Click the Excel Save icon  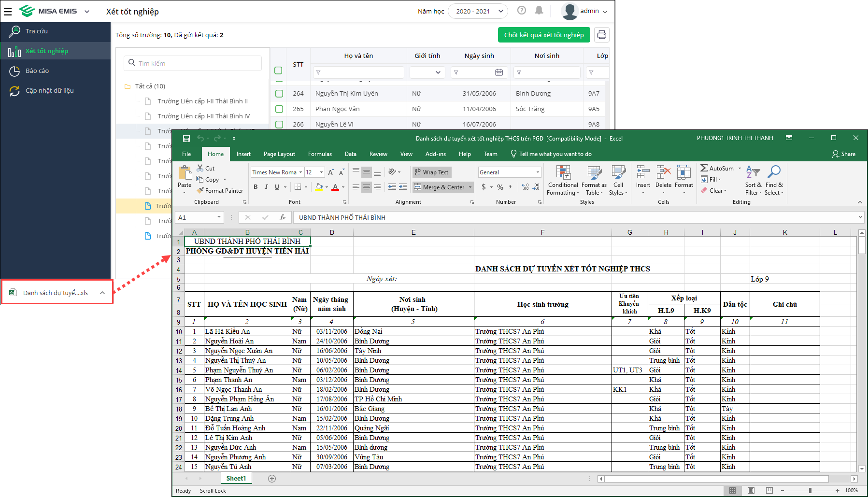pos(186,139)
